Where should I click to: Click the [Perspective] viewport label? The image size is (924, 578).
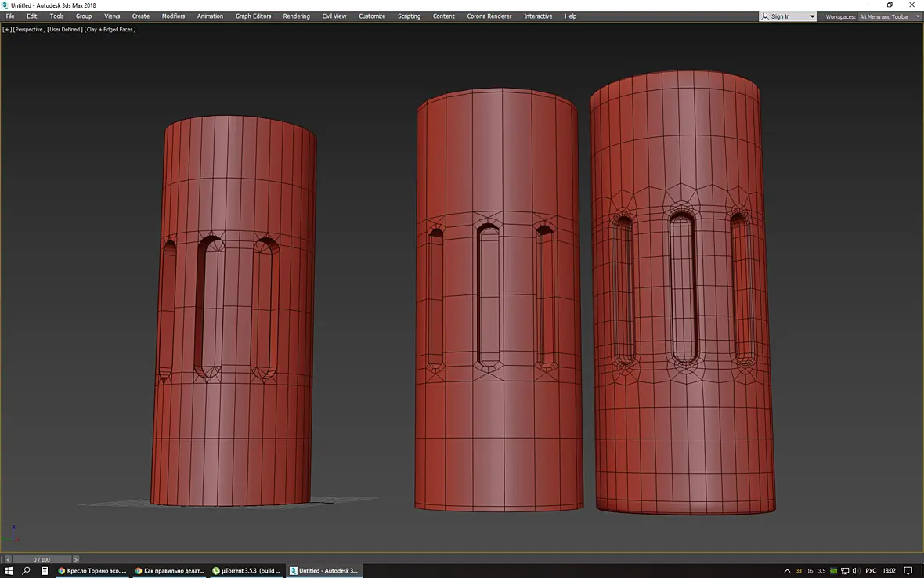coord(29,30)
